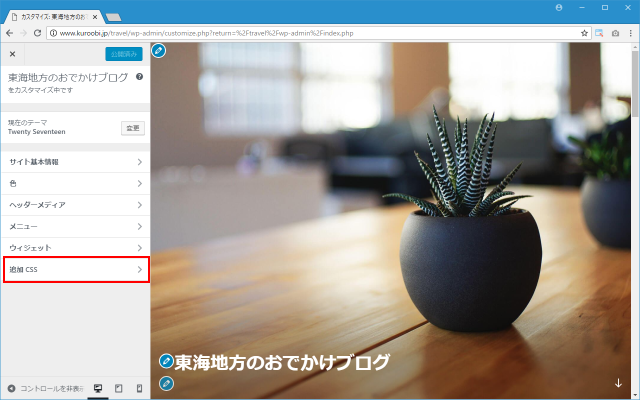Open the 追加 CSS section
Image resolution: width=640 pixels, height=400 pixels.
pos(76,269)
